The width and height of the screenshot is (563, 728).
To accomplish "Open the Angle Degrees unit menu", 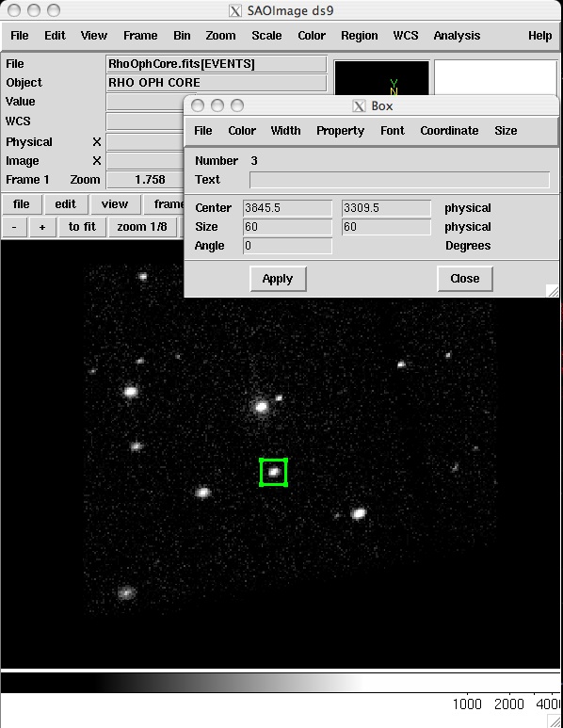I will click(468, 246).
